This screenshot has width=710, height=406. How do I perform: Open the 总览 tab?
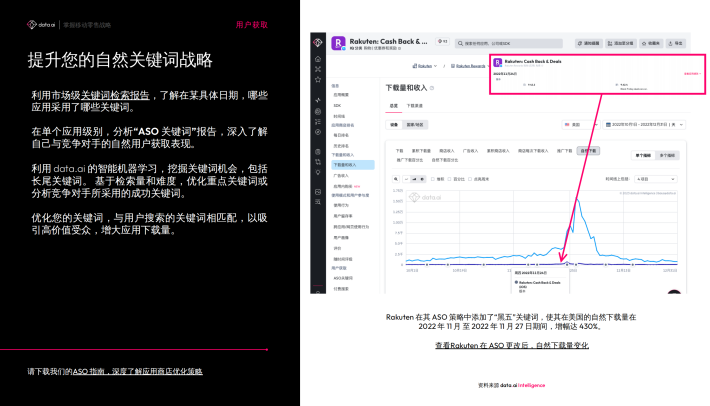[394, 106]
